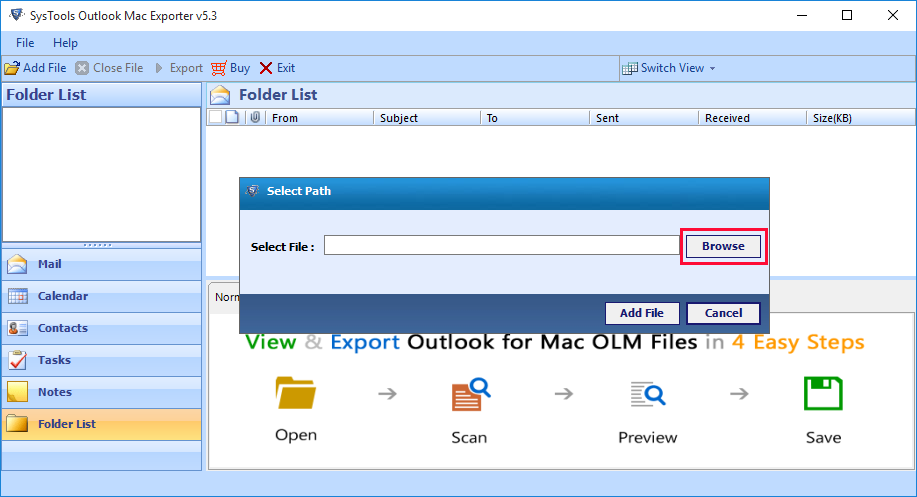This screenshot has width=917, height=497.
Task: Click the Preview magnifier step icon
Action: (x=648, y=394)
